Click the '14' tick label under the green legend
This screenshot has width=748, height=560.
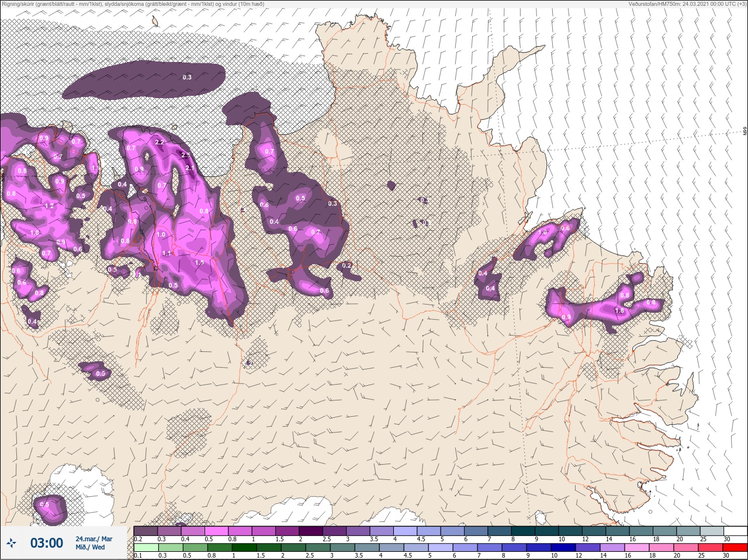pyautogui.click(x=603, y=556)
